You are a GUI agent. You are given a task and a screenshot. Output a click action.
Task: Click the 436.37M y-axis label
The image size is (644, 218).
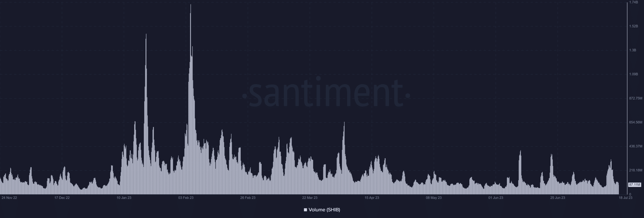[635, 146]
